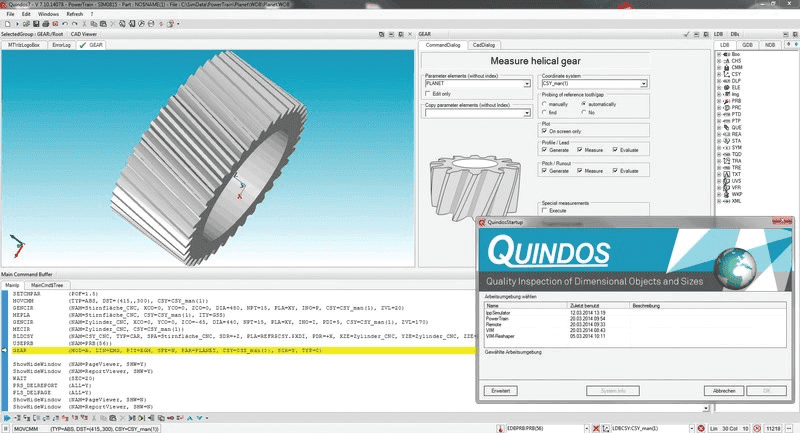This screenshot has height=433, width=800.
Task: Click the Undo arrow in the toolbar
Action: pos(65,23)
